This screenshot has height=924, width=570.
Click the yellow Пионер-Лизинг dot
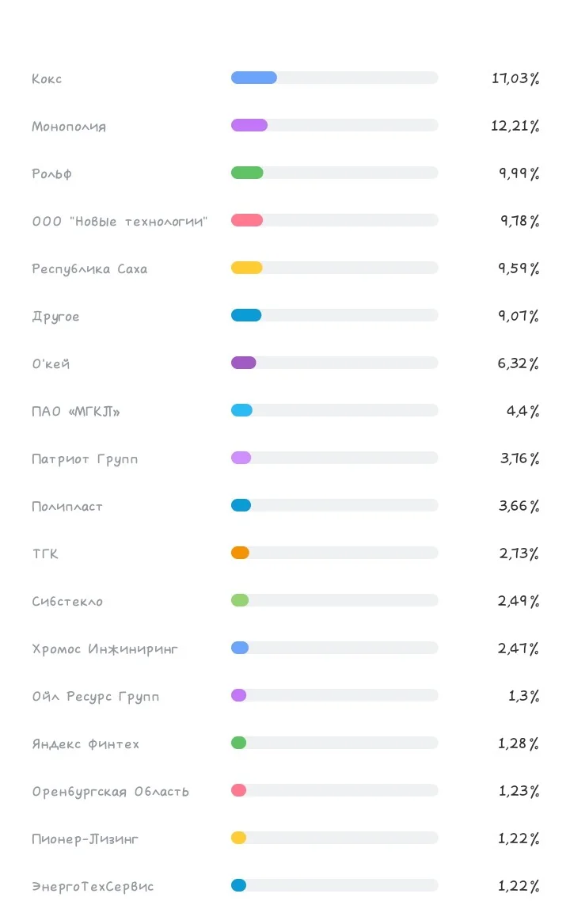(239, 838)
